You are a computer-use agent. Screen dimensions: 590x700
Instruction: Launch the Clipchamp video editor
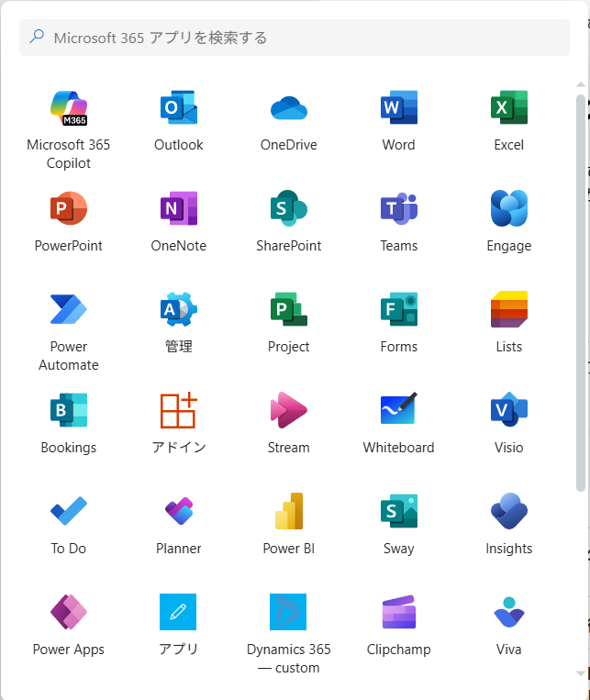coord(399,612)
